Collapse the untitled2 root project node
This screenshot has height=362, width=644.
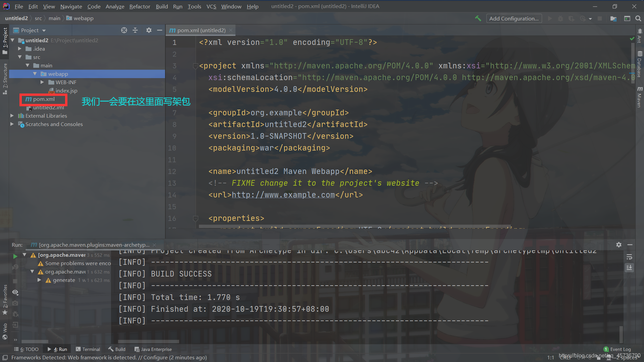(x=13, y=40)
